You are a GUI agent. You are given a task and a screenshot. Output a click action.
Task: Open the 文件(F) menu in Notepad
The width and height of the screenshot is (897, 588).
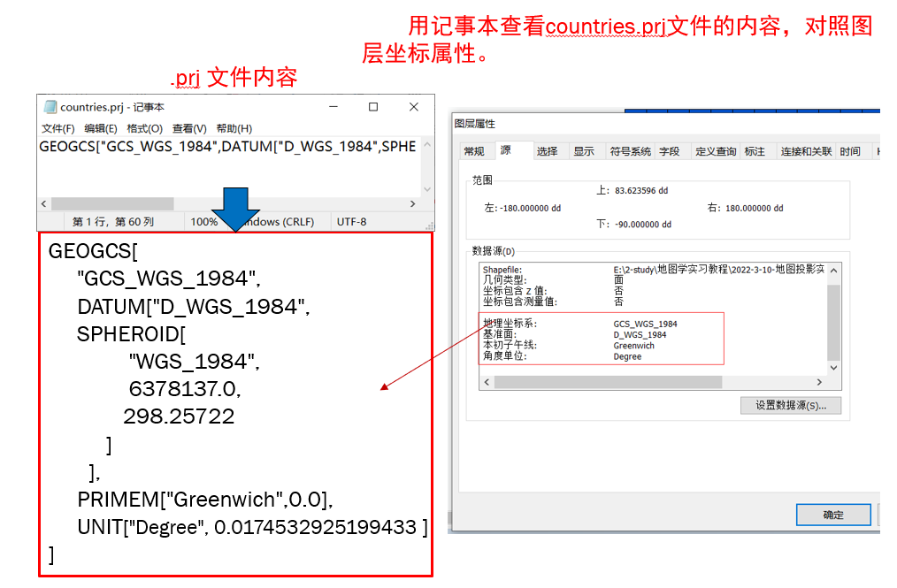click(58, 128)
